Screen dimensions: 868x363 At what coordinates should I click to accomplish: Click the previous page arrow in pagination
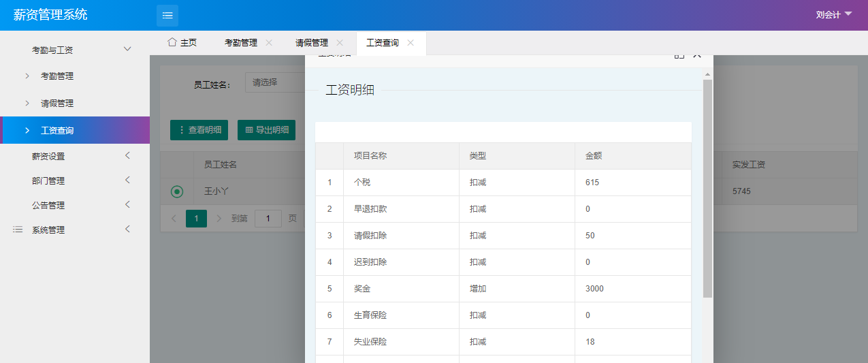[174, 219]
